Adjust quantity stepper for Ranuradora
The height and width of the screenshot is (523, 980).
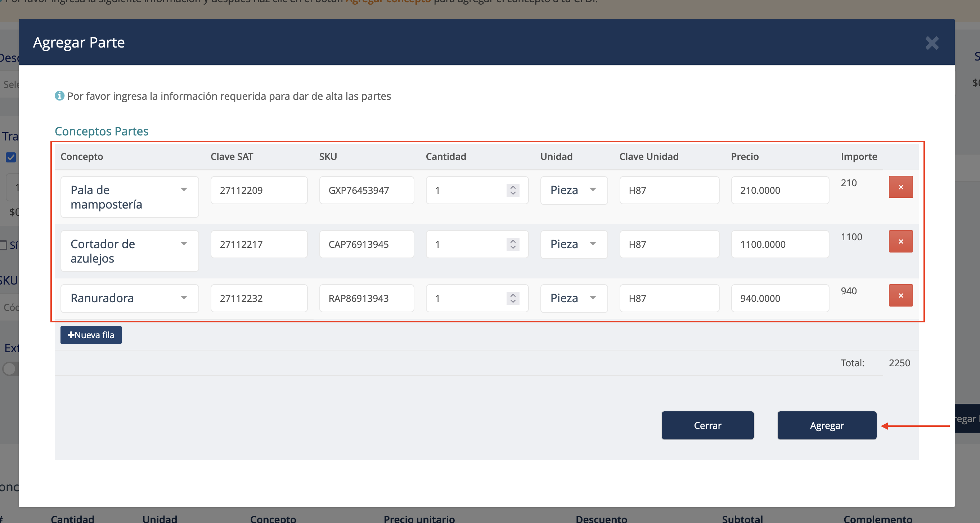pos(513,298)
